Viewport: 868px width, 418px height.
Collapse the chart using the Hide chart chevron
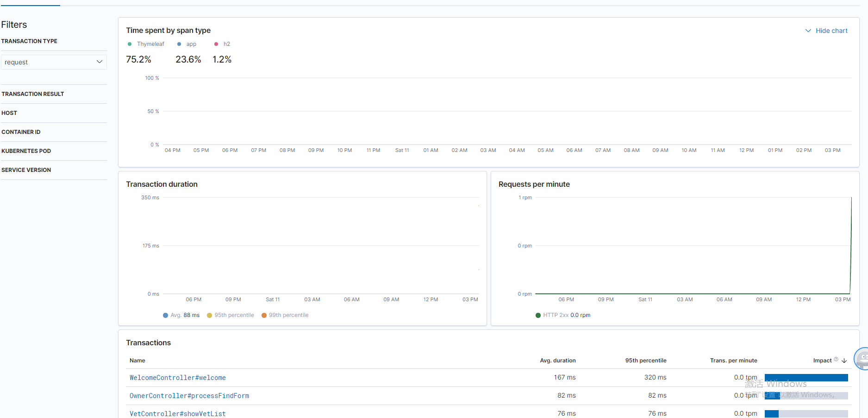pos(808,31)
